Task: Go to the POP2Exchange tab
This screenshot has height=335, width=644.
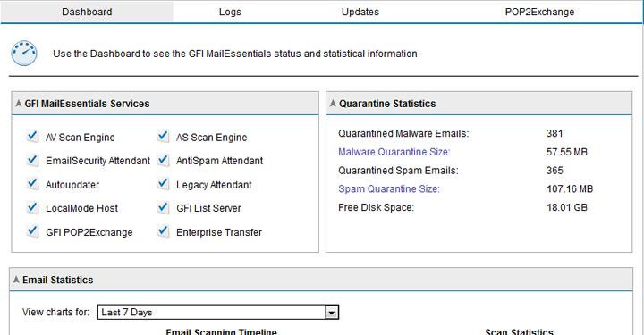Action: coord(539,12)
